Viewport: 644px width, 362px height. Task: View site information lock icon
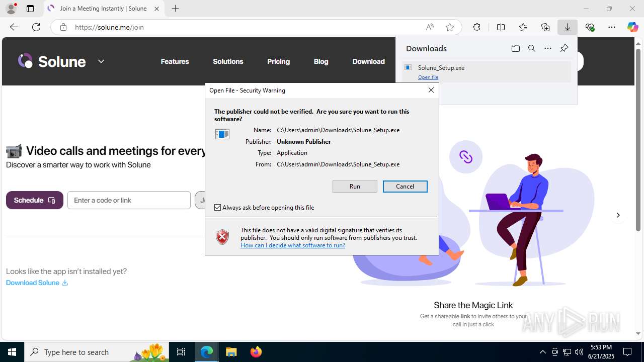pyautogui.click(x=63, y=27)
